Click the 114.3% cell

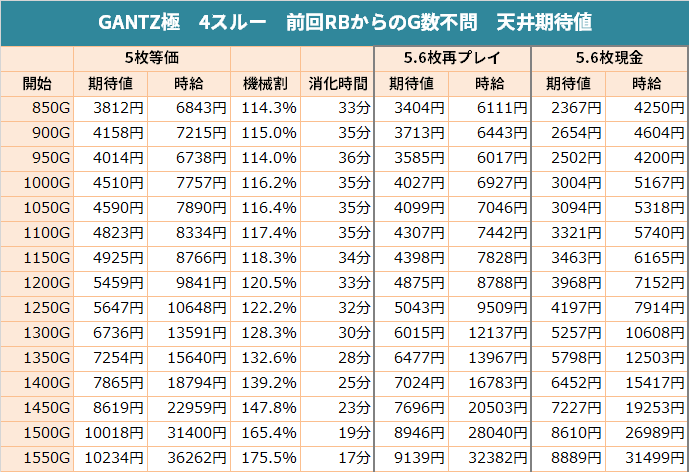coord(265,108)
